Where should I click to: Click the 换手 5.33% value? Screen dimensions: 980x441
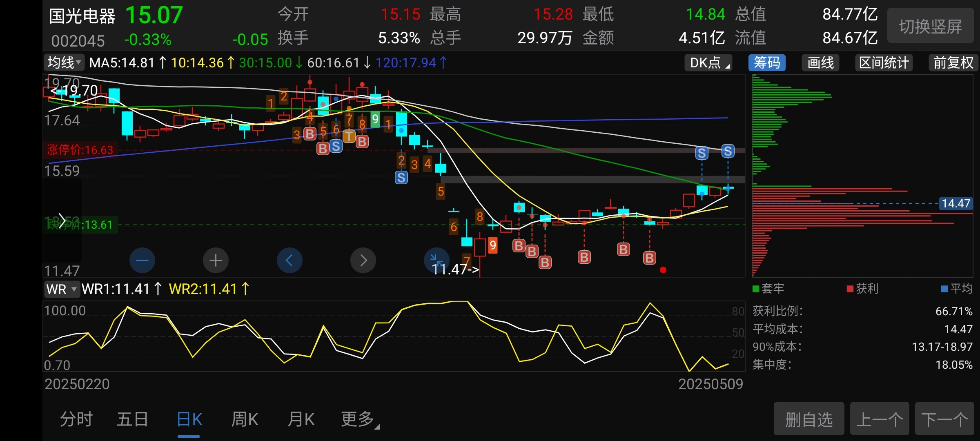point(399,38)
